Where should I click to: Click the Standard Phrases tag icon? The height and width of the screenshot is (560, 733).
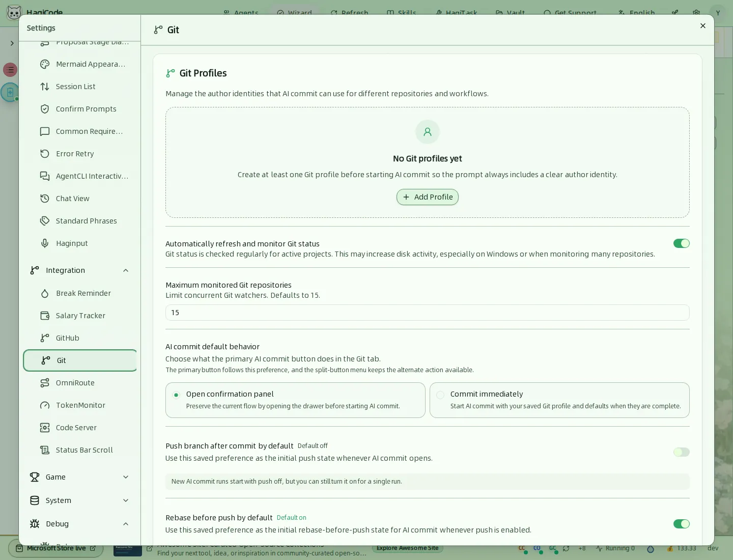(45, 221)
